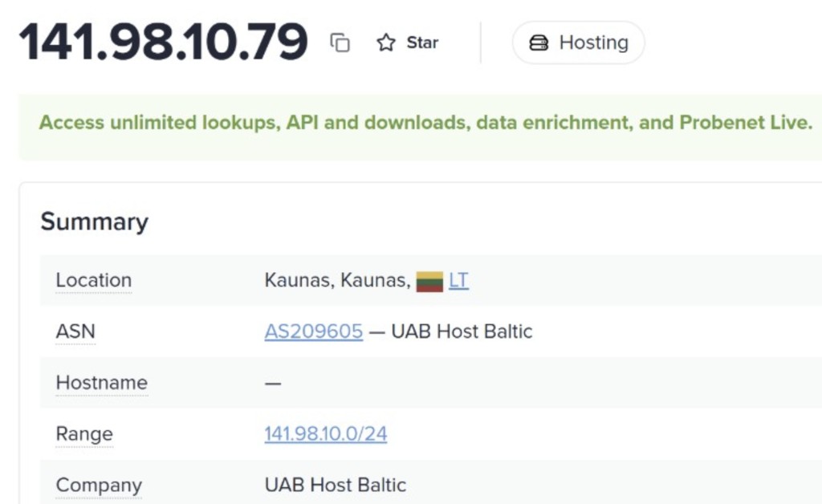The image size is (822, 504).
Task: Copy the IP address with the copy icon
Action: [x=340, y=43]
